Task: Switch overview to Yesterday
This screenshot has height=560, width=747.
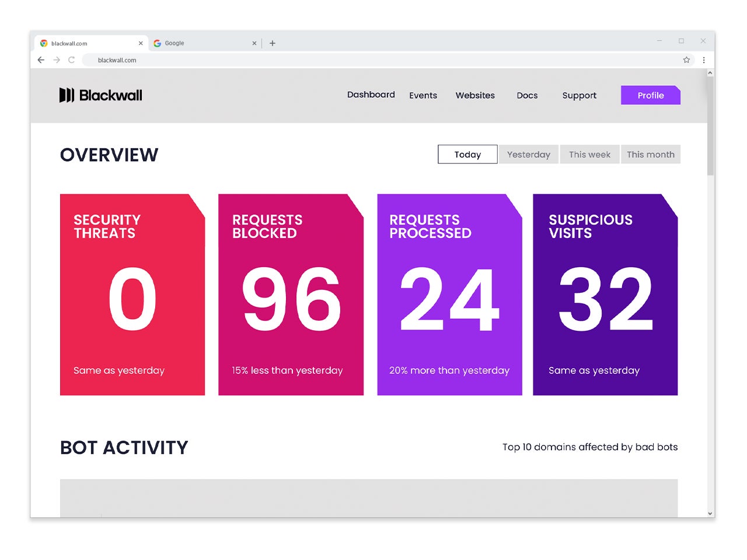Action: 529,155
